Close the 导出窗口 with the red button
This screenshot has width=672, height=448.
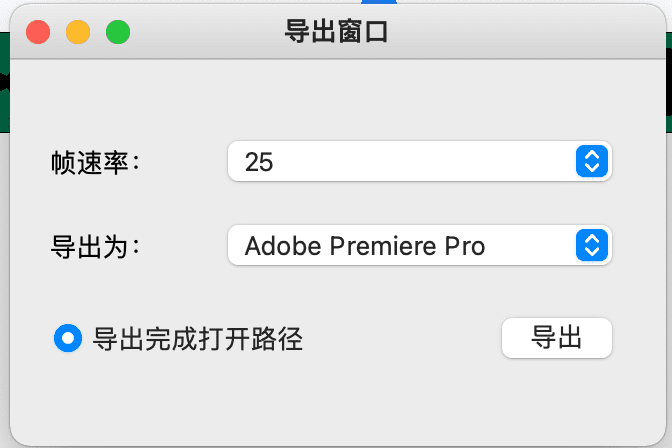tap(38, 32)
